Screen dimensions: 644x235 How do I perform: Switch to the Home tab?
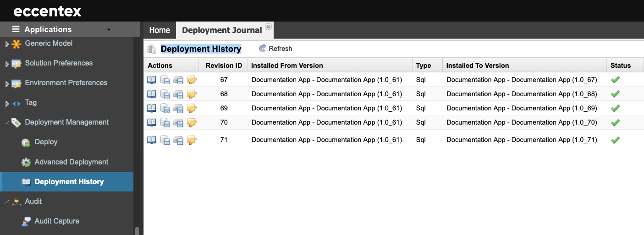(160, 30)
